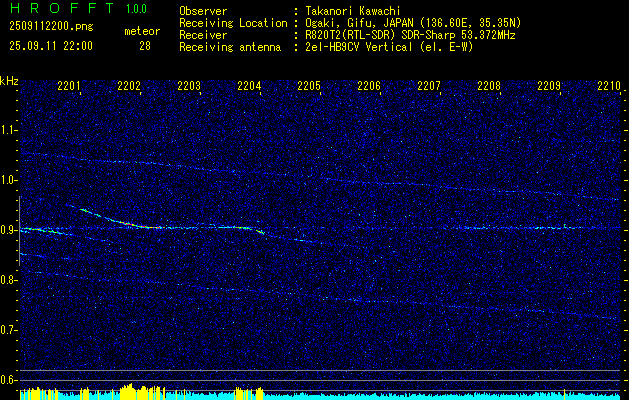This screenshot has height=400, width=629.
Task: Jump to the 2203 time marker
Action: (x=189, y=87)
